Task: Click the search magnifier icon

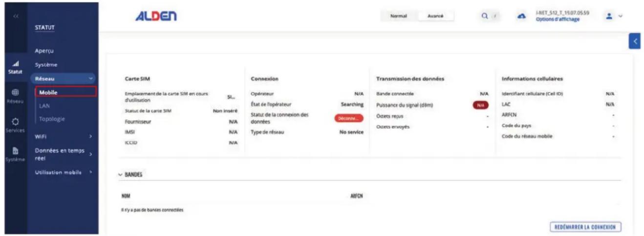Action: (485, 16)
